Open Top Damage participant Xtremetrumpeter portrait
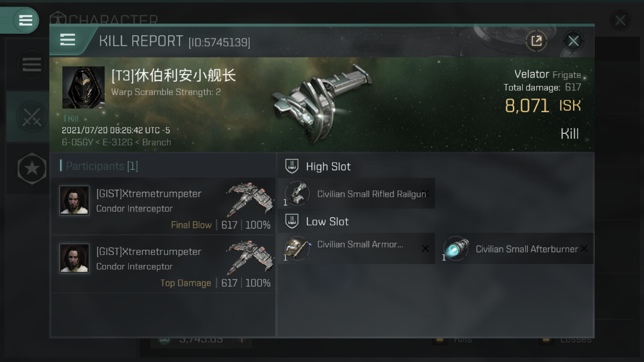The width and height of the screenshot is (644, 362). click(x=74, y=258)
